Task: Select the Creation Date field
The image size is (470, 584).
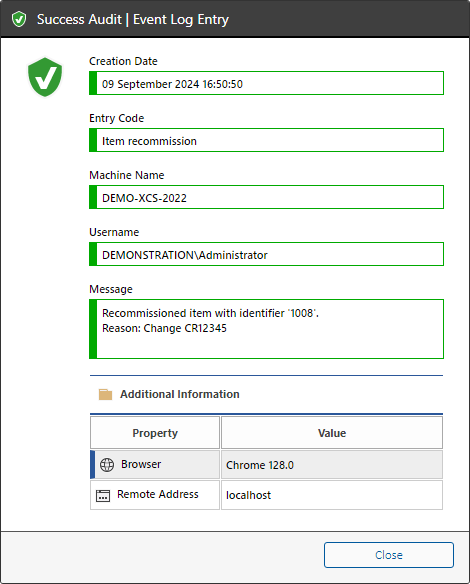Action: point(266,83)
